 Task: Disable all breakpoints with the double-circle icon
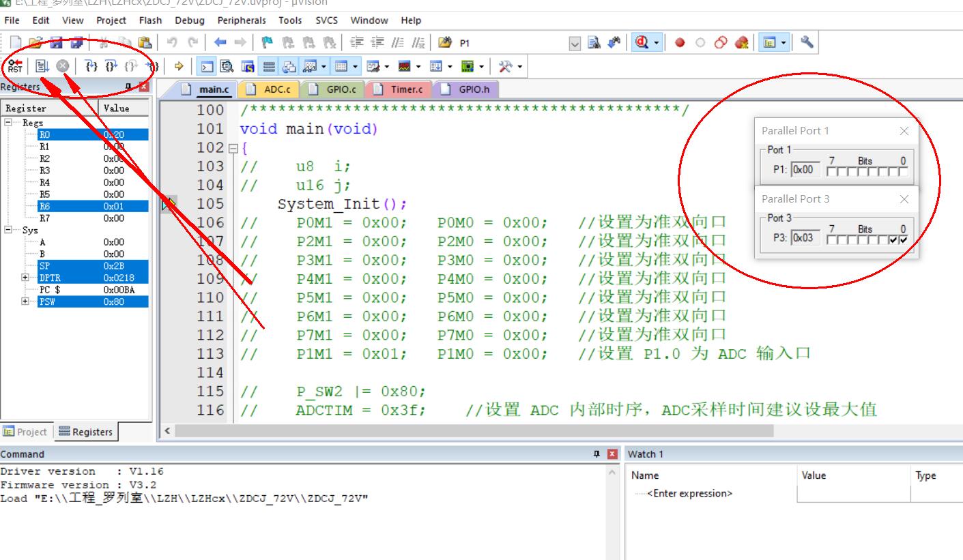[x=721, y=43]
